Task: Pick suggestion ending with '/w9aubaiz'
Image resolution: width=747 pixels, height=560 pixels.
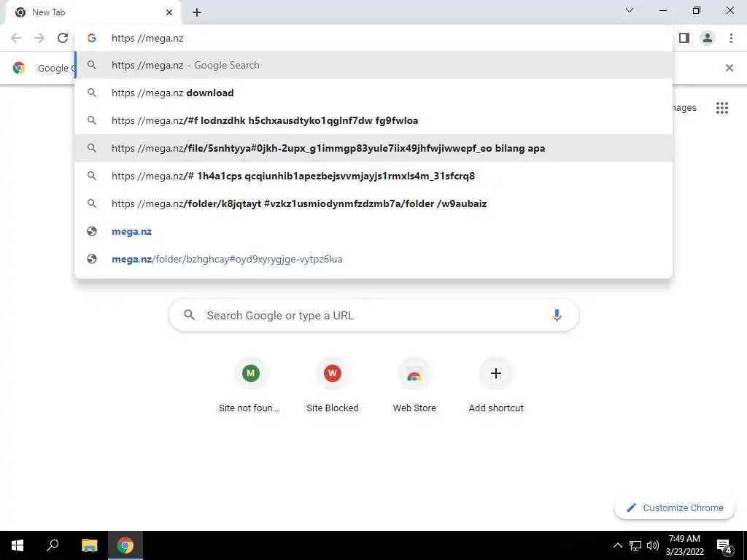Action: (373, 203)
